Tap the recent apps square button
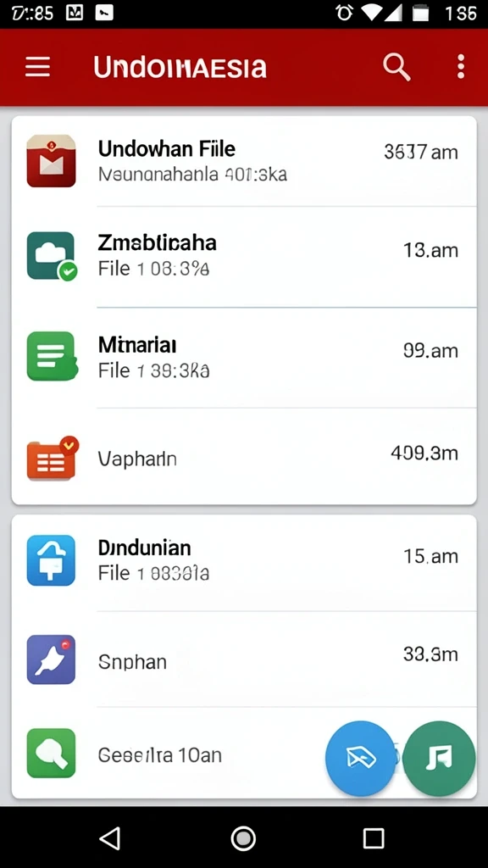This screenshot has height=868, width=488. pos(374,838)
